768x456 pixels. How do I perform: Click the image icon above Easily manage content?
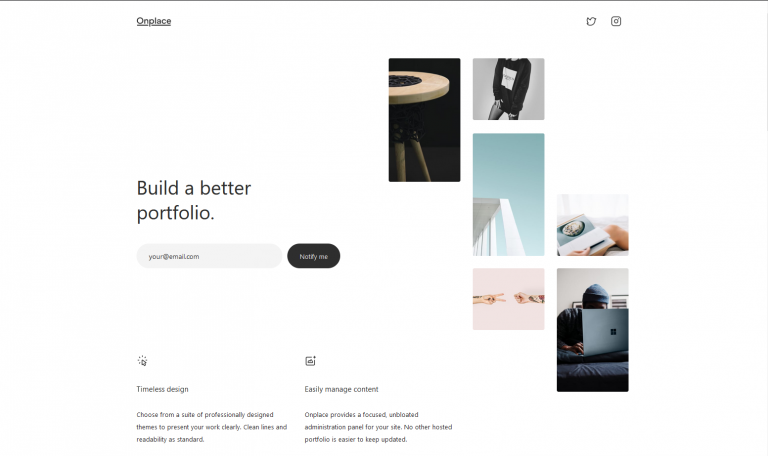[x=311, y=361]
